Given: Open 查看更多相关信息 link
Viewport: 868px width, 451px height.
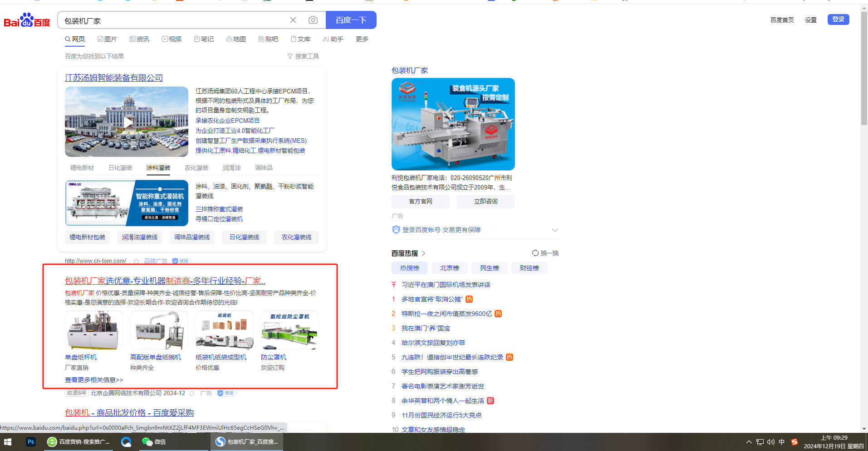Looking at the screenshot, I should [x=94, y=380].
